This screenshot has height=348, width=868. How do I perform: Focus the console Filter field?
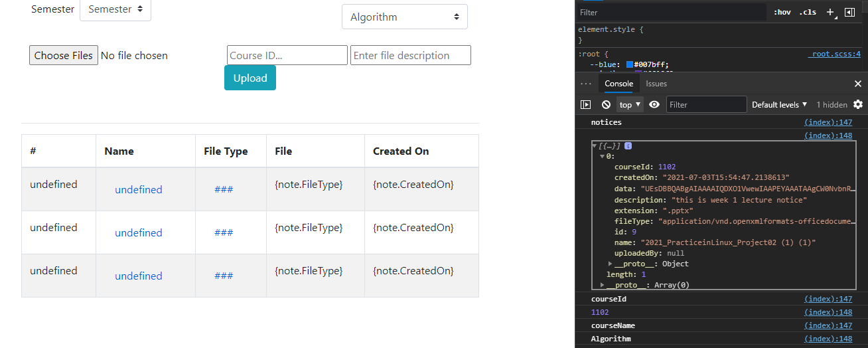(x=707, y=104)
